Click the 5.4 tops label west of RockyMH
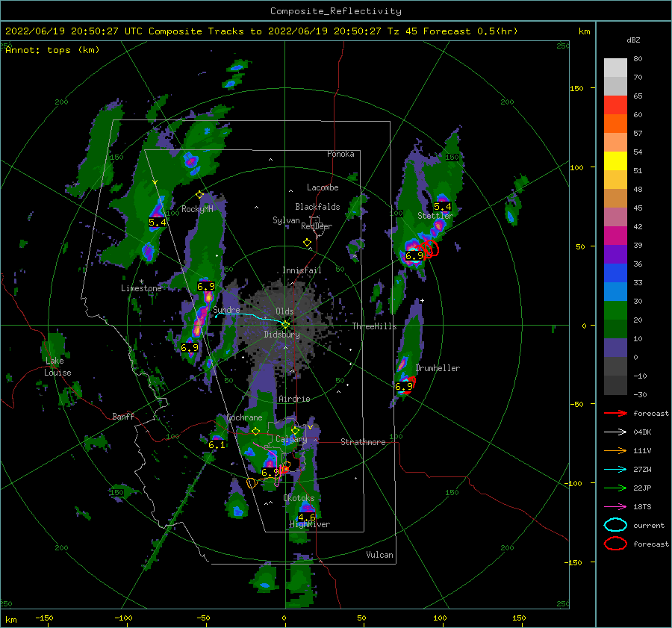Viewport: 672px width, 628px height. click(158, 222)
